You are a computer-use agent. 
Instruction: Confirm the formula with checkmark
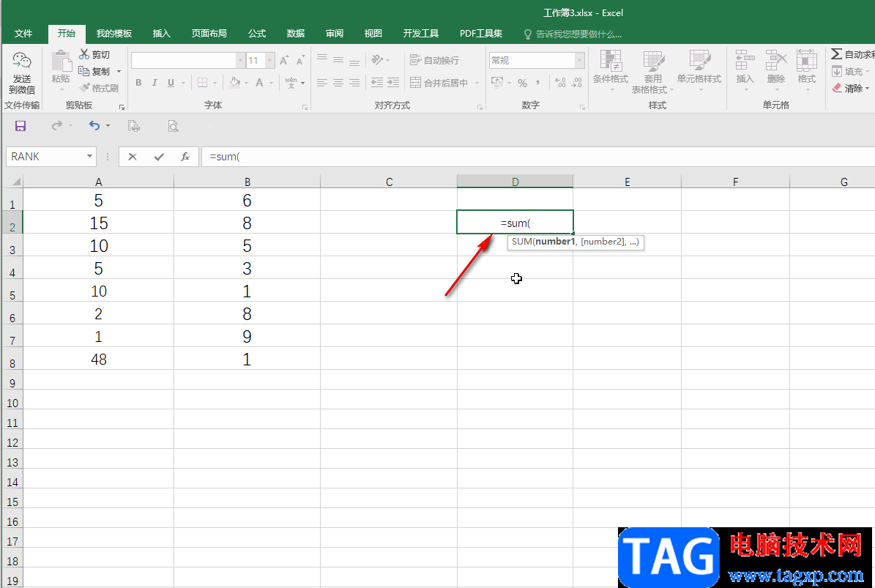[x=159, y=157]
